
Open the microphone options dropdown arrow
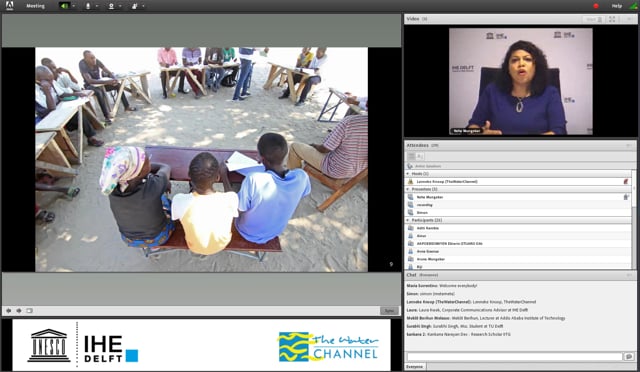click(x=97, y=6)
